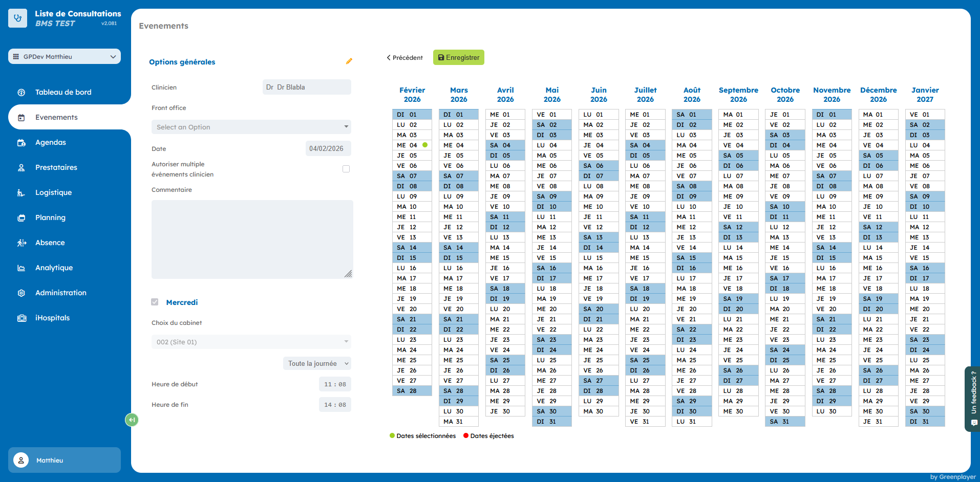Toggle the Mercredi checkbox
Screen dimensions: 980x482
click(x=155, y=302)
